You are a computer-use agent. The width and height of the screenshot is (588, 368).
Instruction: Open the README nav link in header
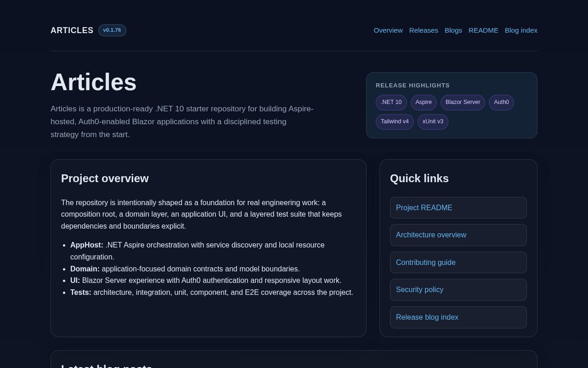(483, 30)
